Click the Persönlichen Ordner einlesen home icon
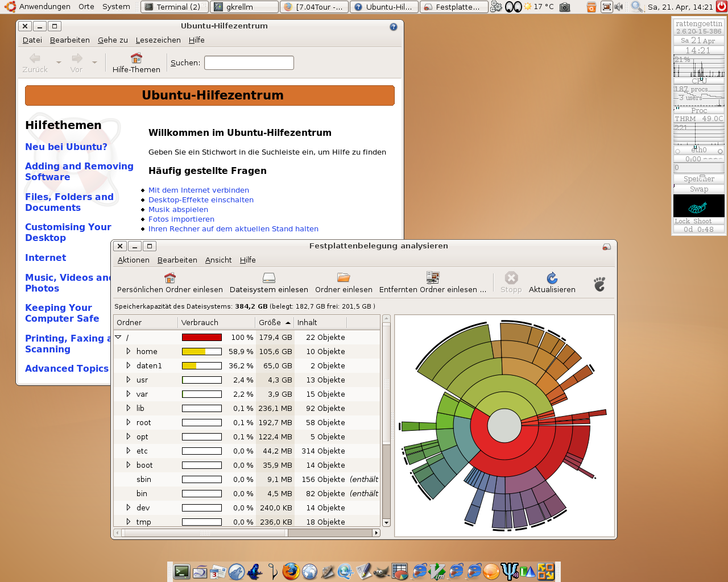This screenshot has height=582, width=728. (169, 277)
